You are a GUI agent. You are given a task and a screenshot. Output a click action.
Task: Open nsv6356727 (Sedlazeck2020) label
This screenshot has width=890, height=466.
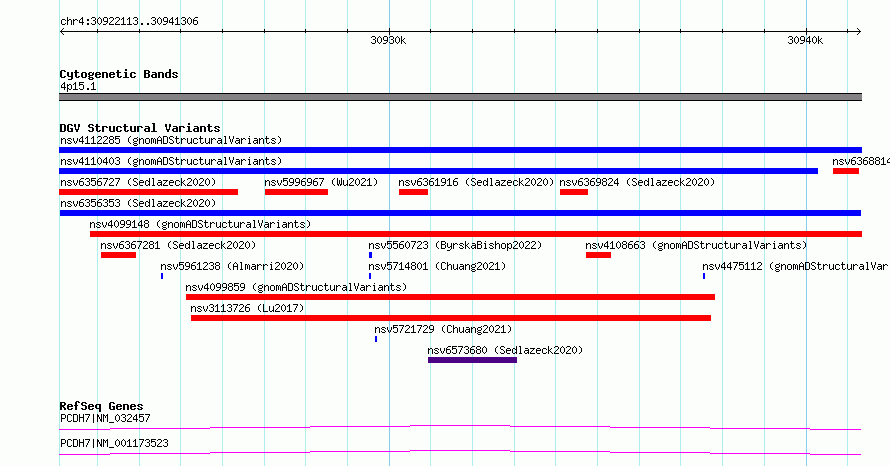pos(138,182)
